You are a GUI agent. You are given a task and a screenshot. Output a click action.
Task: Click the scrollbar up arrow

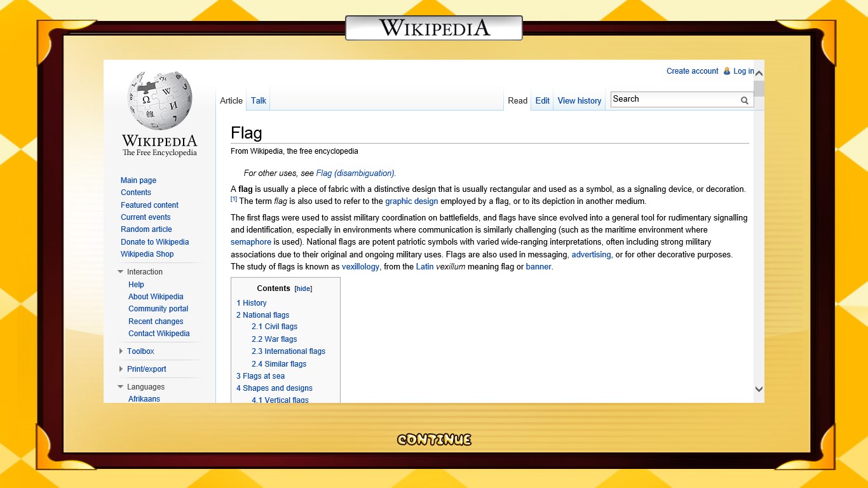point(759,73)
